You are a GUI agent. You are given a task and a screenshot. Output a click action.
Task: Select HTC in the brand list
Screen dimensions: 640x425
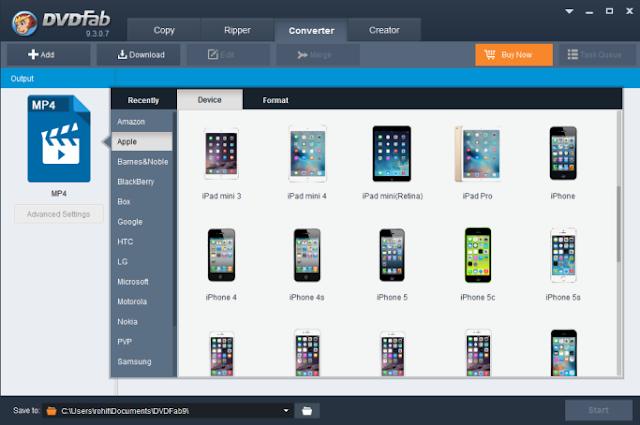[x=142, y=242]
